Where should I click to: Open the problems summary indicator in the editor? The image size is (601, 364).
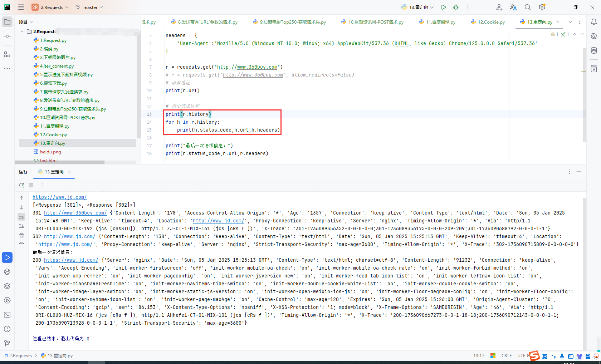(560, 34)
